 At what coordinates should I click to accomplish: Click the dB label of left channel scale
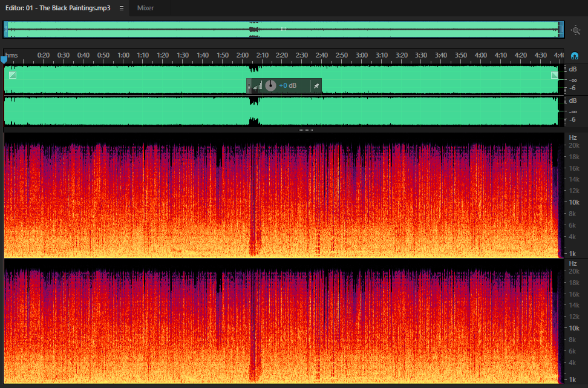(573, 69)
